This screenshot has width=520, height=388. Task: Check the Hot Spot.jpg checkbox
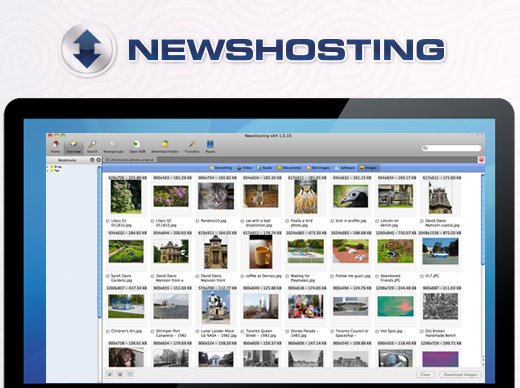[377, 332]
